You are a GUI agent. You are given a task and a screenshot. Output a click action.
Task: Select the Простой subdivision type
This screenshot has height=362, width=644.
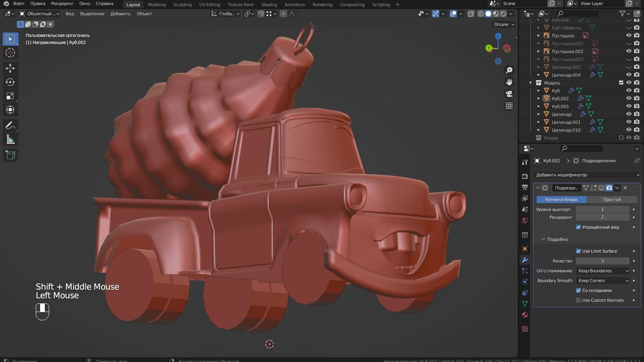click(612, 200)
